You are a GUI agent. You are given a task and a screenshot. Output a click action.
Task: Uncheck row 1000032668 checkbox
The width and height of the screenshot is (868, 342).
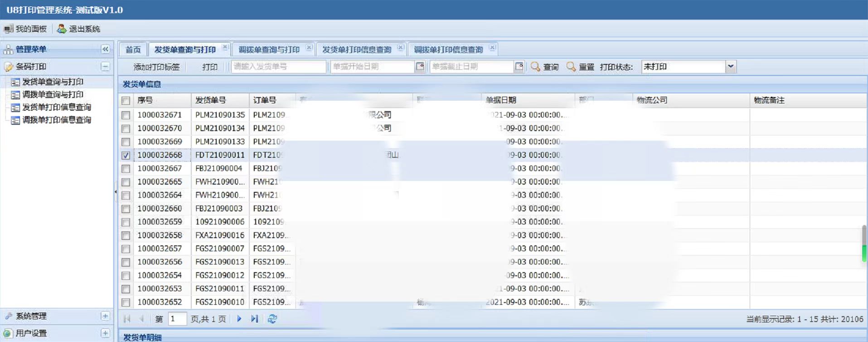click(126, 156)
